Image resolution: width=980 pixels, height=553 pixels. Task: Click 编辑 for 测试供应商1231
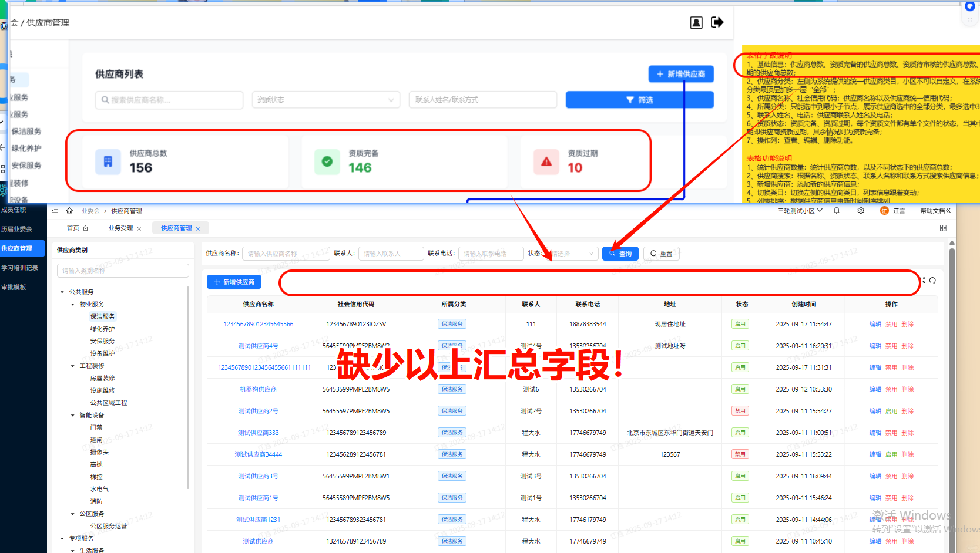875,520
